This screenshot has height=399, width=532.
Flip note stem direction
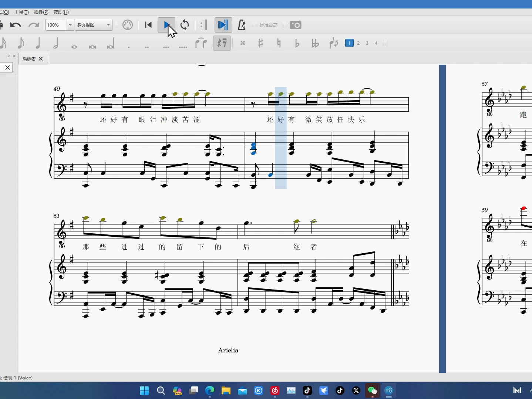(334, 43)
